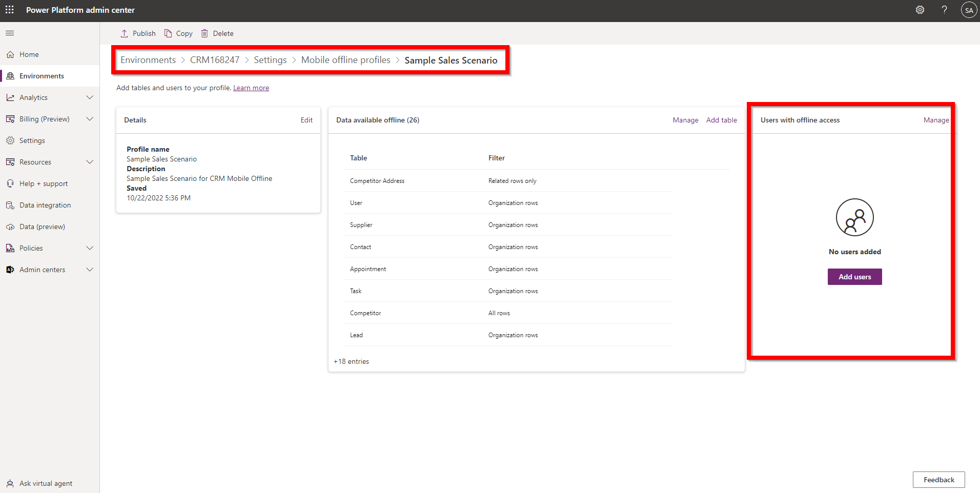Click the Copy icon in the toolbar
The width and height of the screenshot is (980, 493).
pyautogui.click(x=168, y=33)
